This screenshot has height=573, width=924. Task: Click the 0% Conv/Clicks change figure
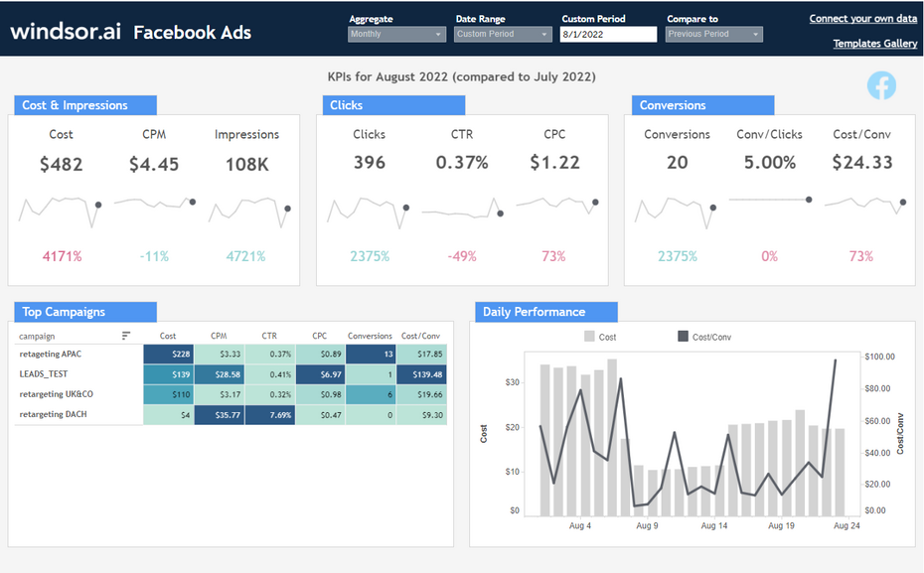pyautogui.click(x=770, y=256)
